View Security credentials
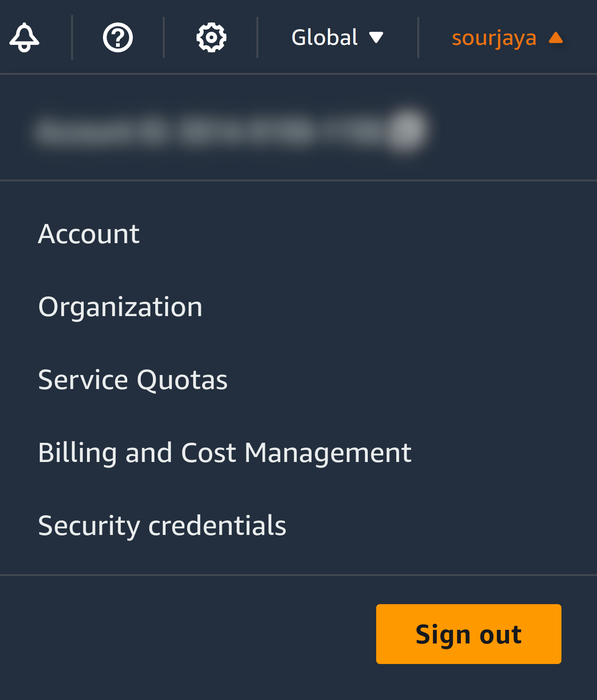The height and width of the screenshot is (700, 597). tap(162, 525)
